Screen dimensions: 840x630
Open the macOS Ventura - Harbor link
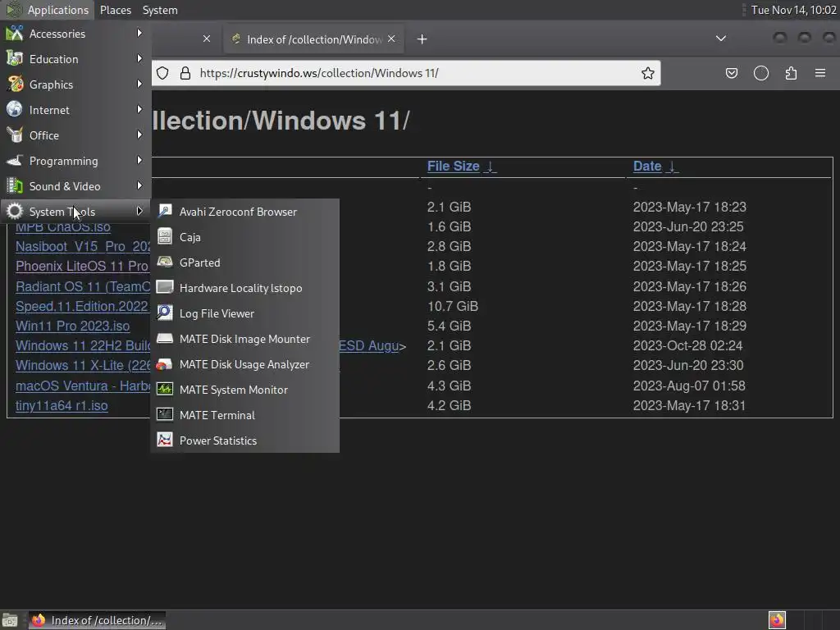point(83,386)
